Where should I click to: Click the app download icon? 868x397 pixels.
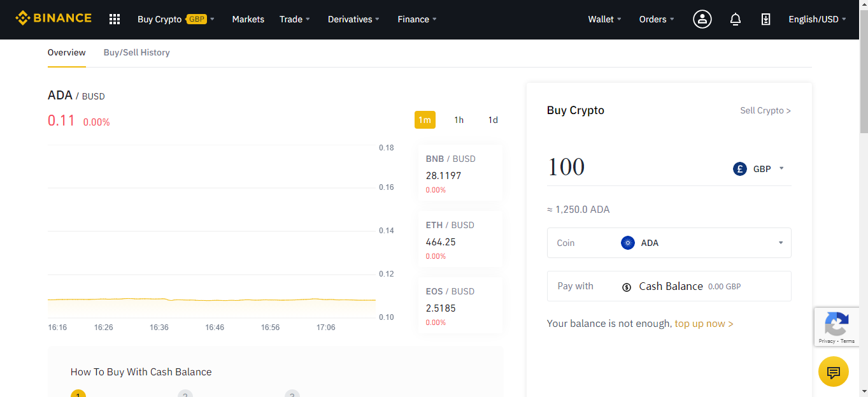click(766, 19)
